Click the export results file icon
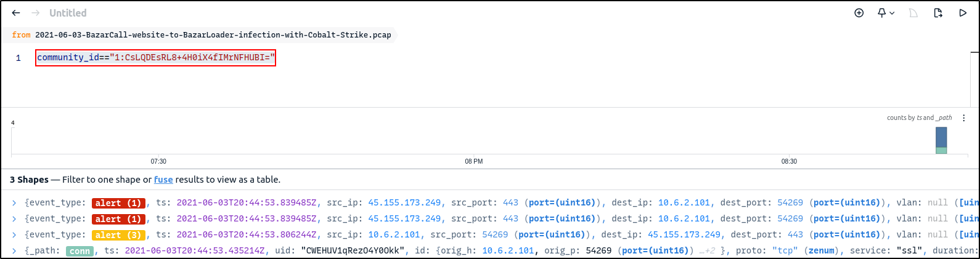The height and width of the screenshot is (259, 980). [938, 13]
